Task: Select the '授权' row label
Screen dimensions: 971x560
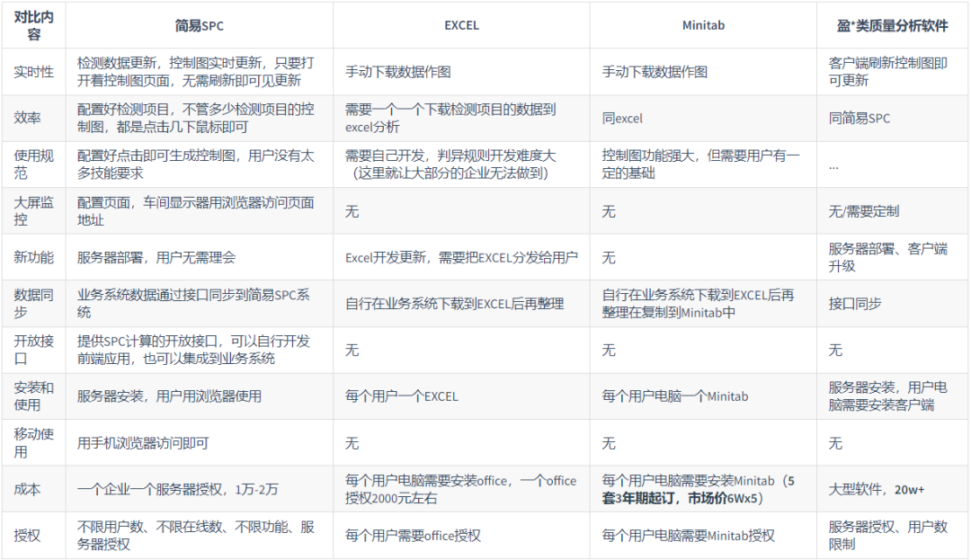Action: pos(27,536)
